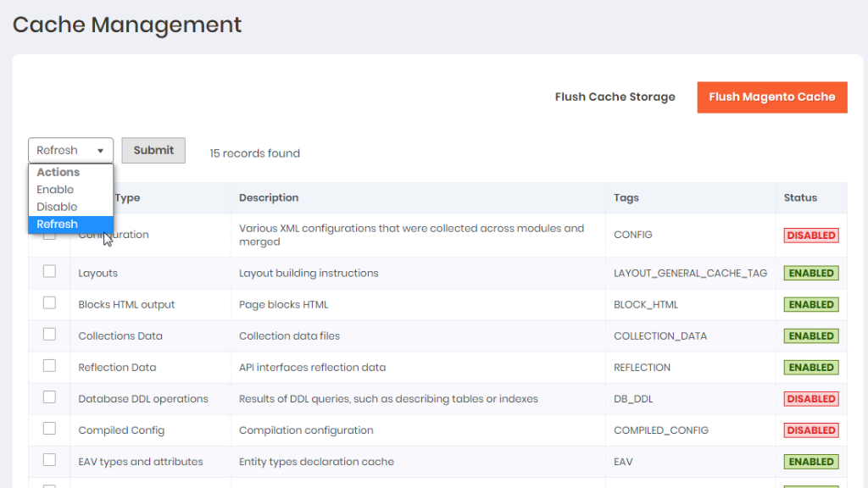Open the Refresh actions dropdown

71,150
